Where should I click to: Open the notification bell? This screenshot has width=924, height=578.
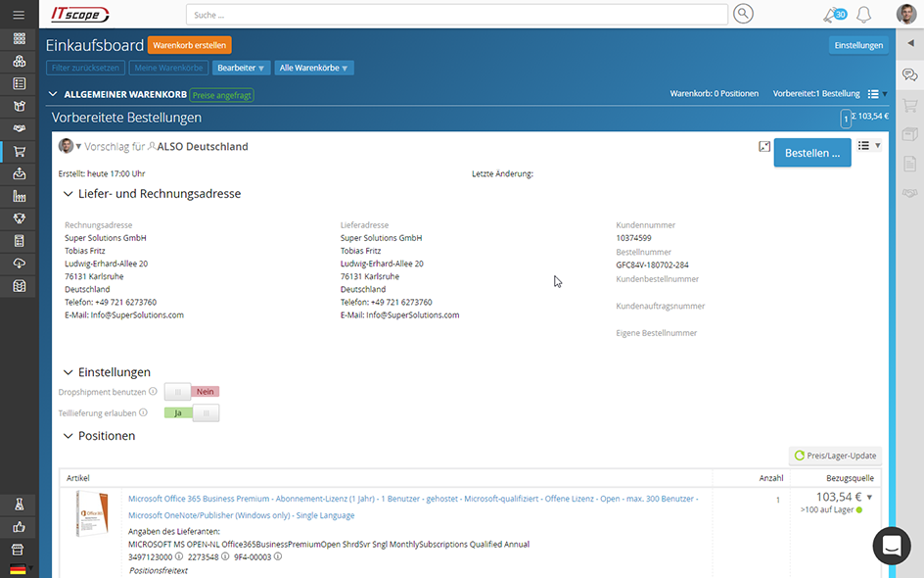coord(863,15)
